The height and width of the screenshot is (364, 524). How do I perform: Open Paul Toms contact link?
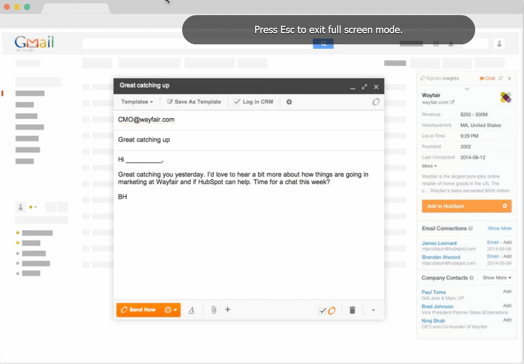(x=433, y=292)
